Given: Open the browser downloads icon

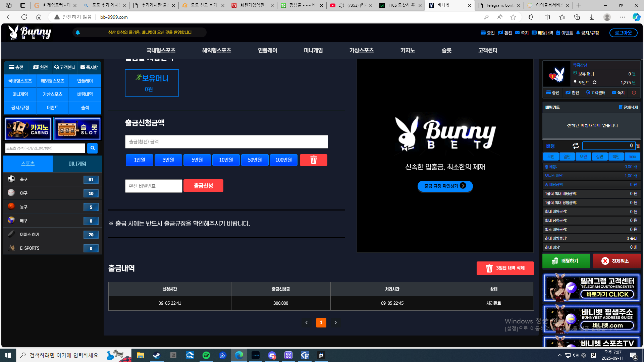Looking at the screenshot, I should pyautogui.click(x=592, y=17).
